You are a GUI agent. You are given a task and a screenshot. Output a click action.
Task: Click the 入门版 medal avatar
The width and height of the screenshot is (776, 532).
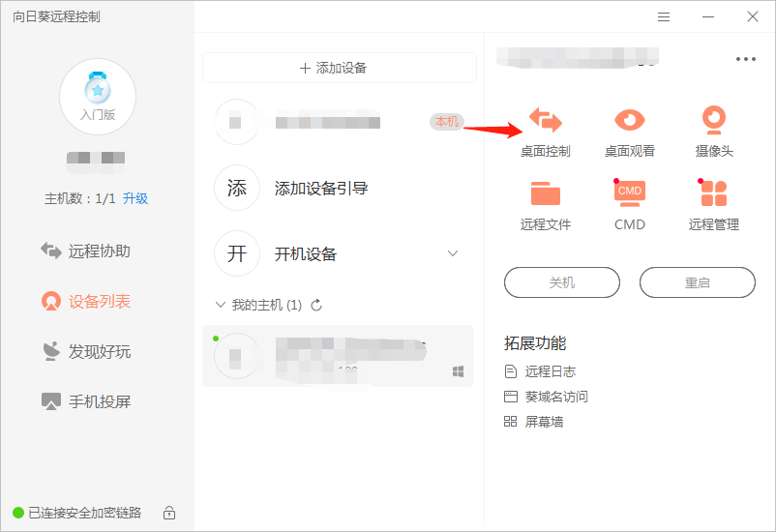[x=98, y=97]
